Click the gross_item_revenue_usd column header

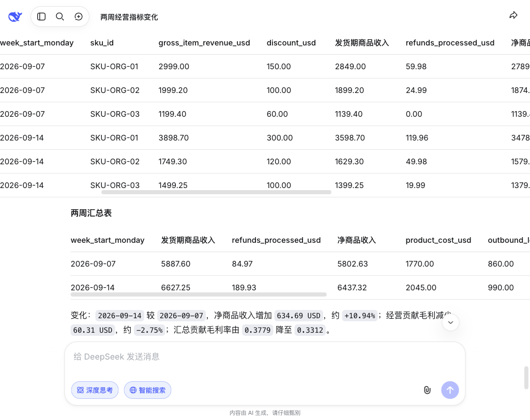pyautogui.click(x=204, y=43)
